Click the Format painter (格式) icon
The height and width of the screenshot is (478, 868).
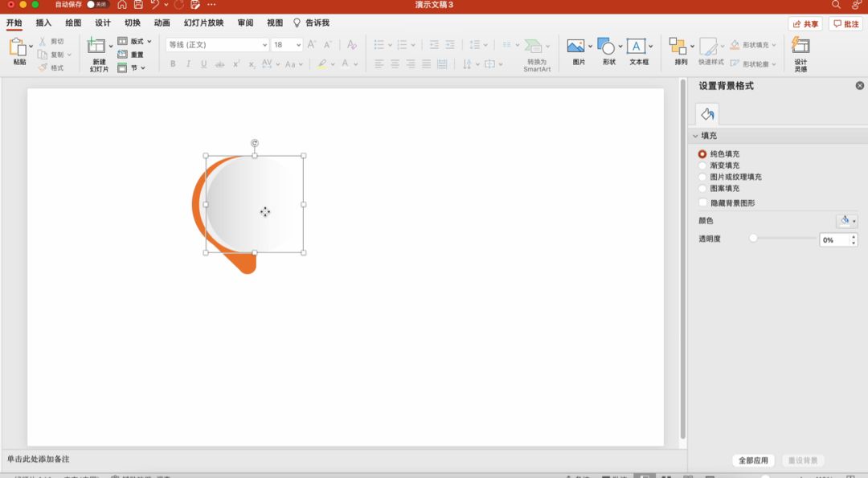click(43, 67)
